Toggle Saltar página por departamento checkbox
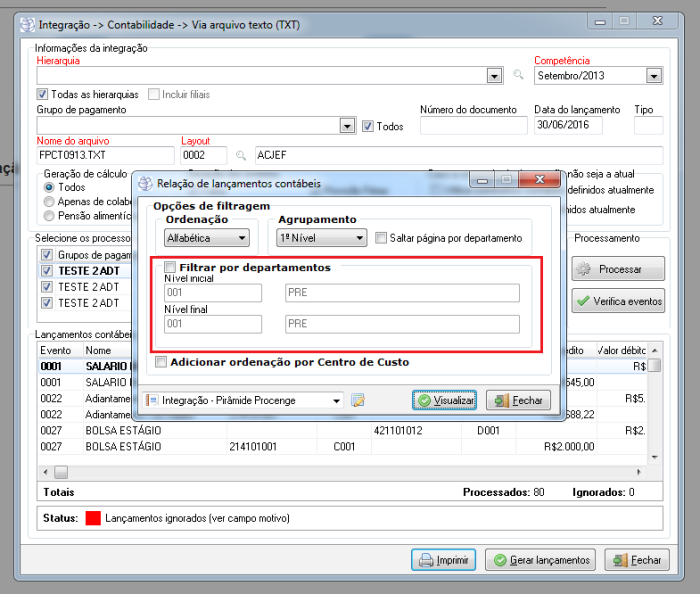Image resolution: width=700 pixels, height=594 pixels. click(381, 238)
